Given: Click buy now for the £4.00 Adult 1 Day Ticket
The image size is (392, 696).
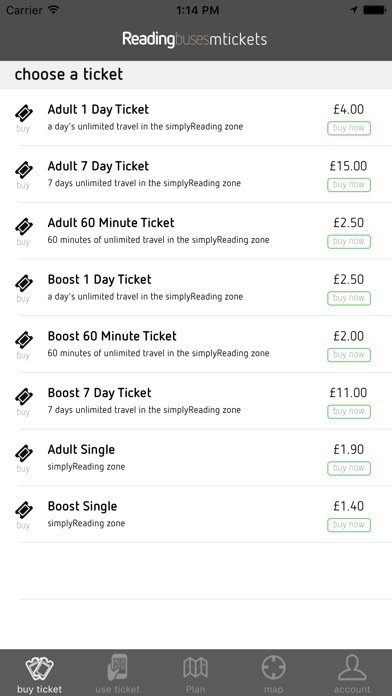Looking at the screenshot, I should (x=349, y=128).
